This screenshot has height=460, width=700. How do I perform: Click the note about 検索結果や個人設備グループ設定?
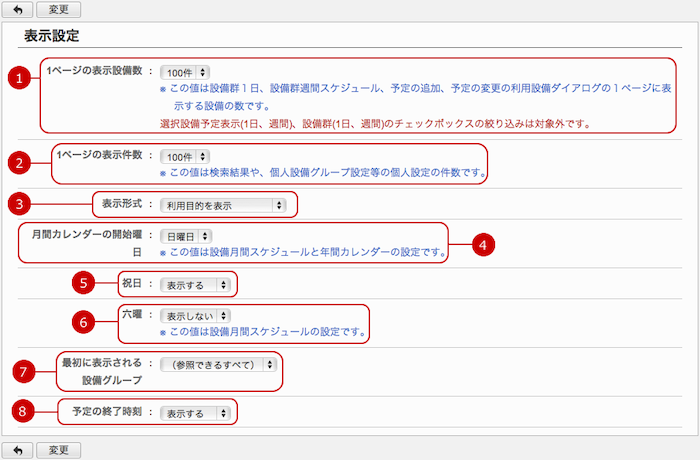323,172
